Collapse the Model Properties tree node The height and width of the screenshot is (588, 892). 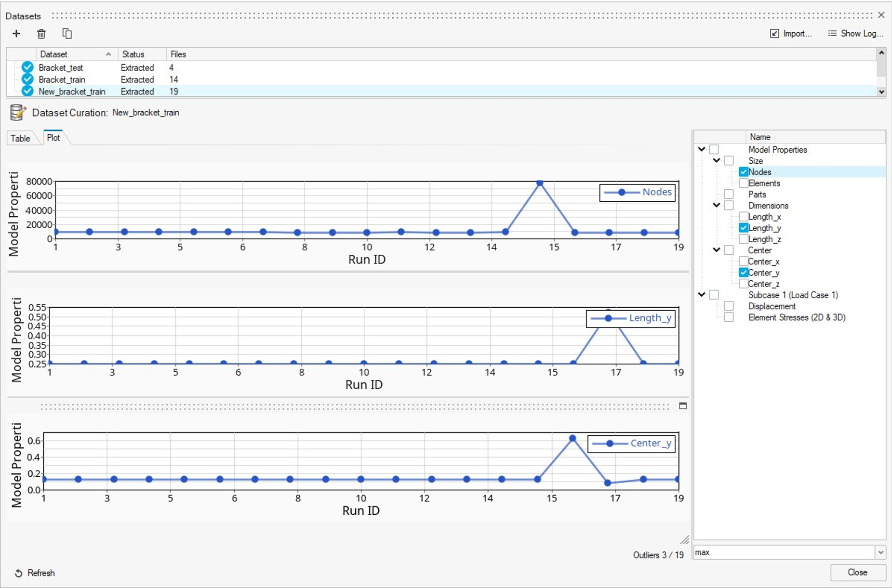702,149
